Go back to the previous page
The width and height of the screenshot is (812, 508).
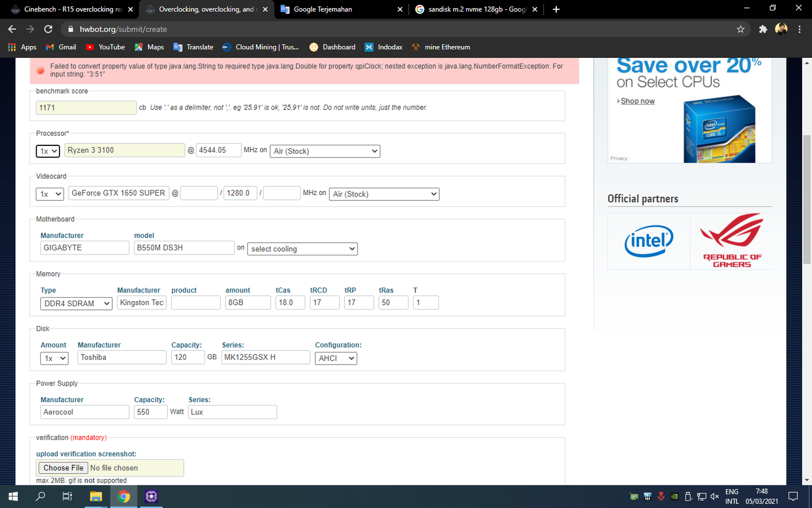12,29
